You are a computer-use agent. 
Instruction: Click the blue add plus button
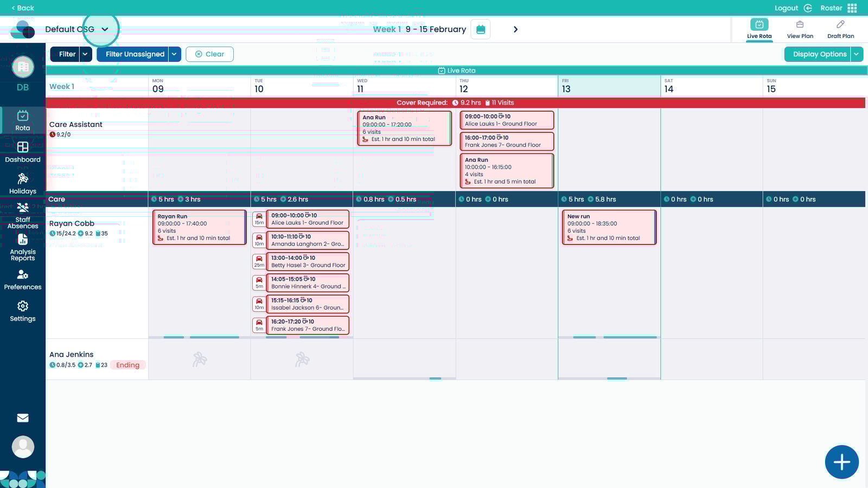pos(841,463)
